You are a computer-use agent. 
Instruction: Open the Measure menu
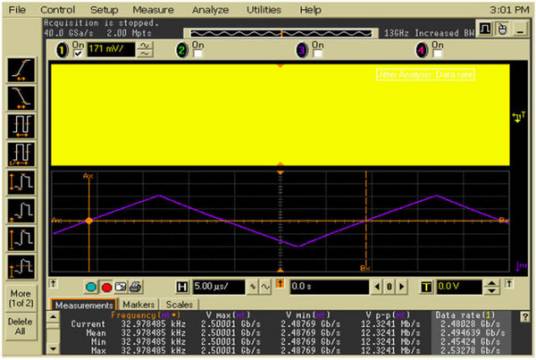click(x=153, y=10)
